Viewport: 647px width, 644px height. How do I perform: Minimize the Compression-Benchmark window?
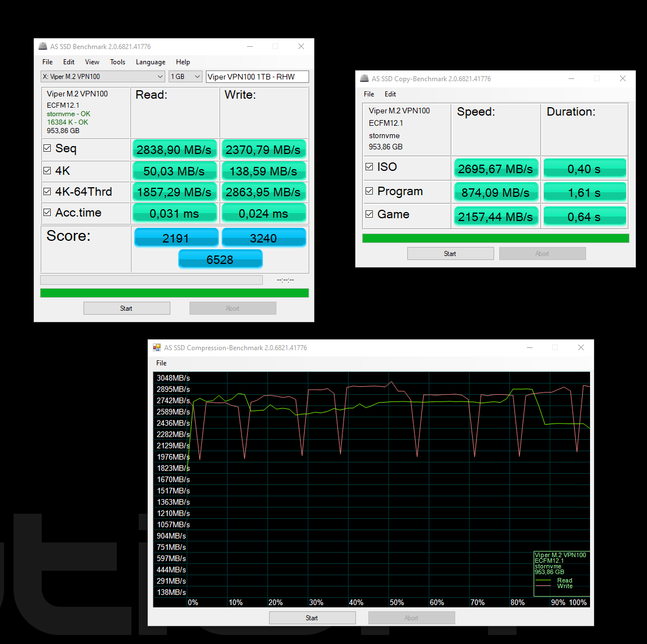[x=529, y=347]
